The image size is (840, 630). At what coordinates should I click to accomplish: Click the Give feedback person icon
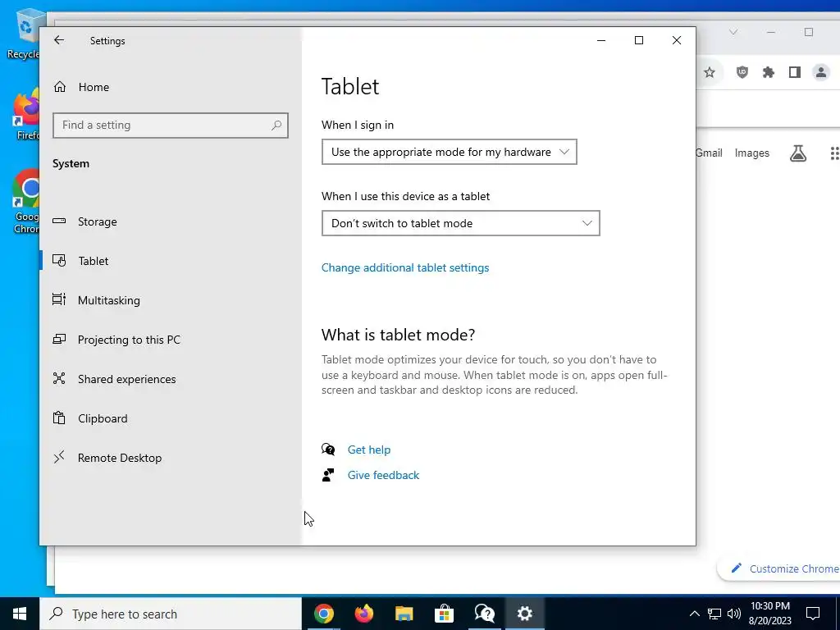click(x=328, y=475)
